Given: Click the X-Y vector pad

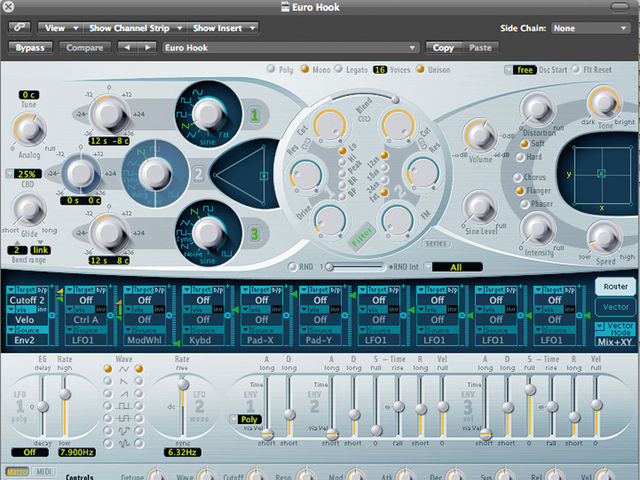Looking at the screenshot, I should (601, 174).
